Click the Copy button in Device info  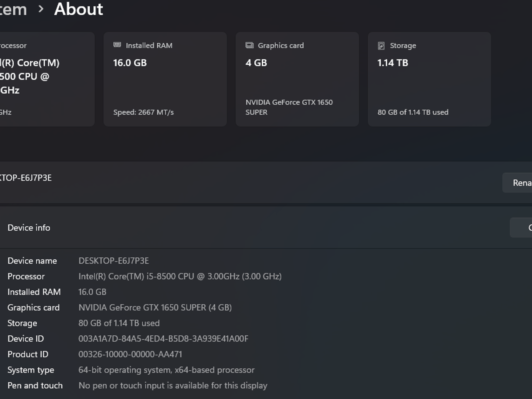coord(521,228)
